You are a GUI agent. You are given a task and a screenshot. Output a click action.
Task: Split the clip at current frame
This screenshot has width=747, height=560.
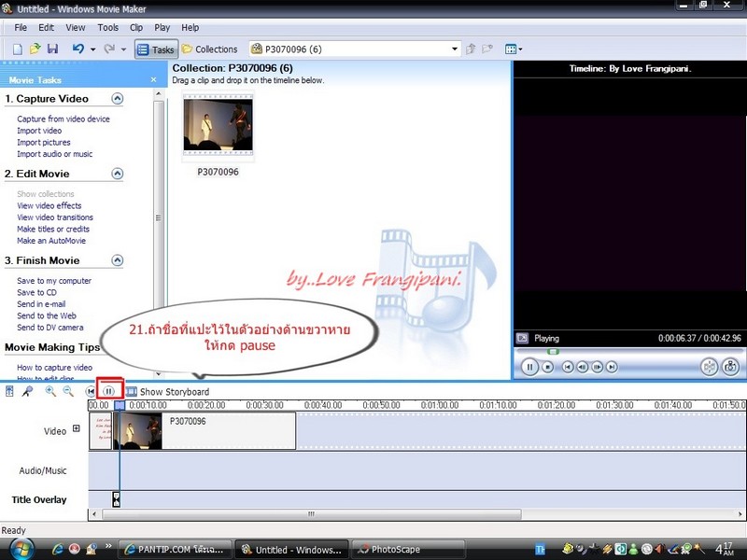pyautogui.click(x=709, y=367)
